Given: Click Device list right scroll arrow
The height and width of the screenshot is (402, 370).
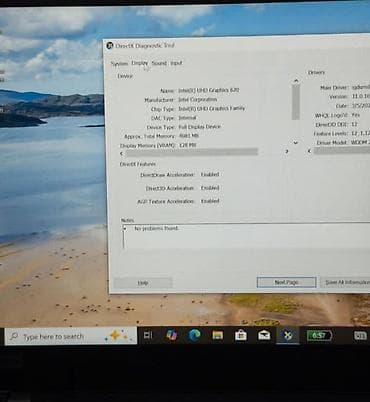Looking at the screenshot, I should click(287, 151).
